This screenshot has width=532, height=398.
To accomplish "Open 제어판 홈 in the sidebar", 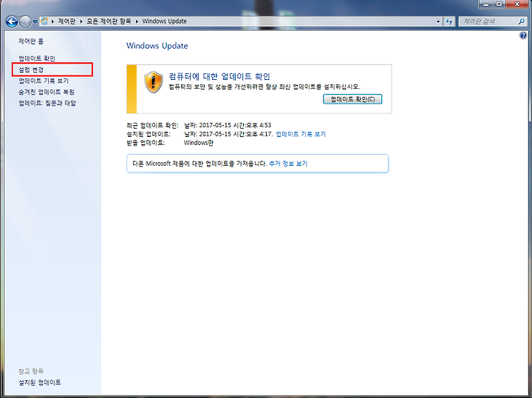I will click(x=31, y=41).
